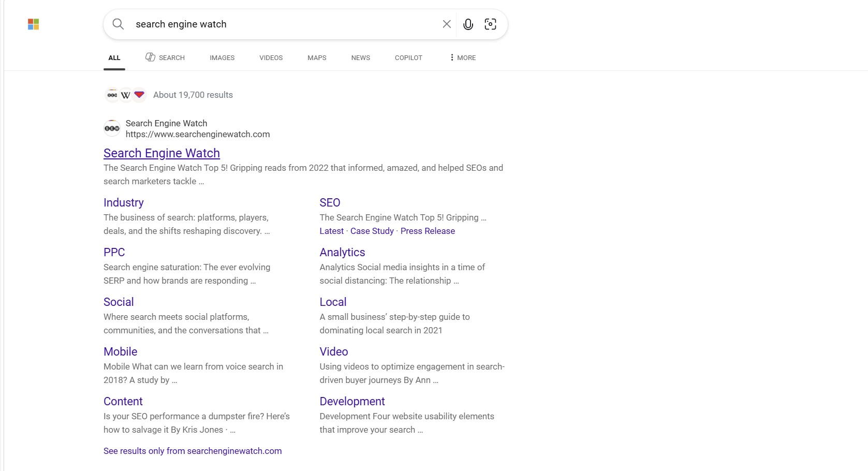Click inside the search query field
This screenshot has width=868, height=471.
(285, 24)
